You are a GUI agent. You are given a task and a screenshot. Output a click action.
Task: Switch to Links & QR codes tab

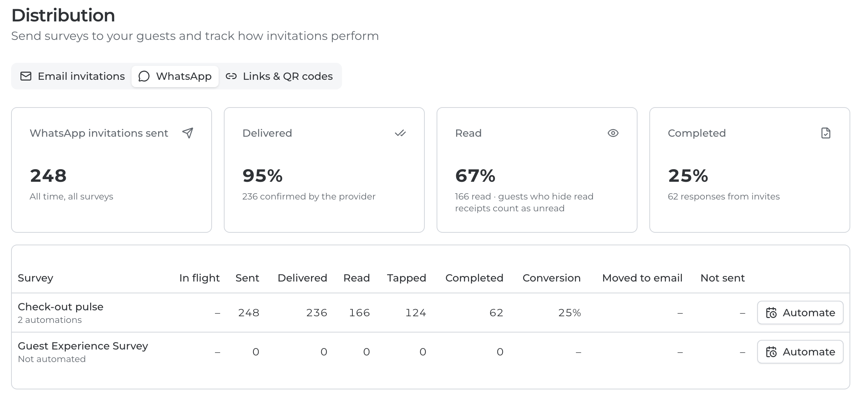point(279,76)
